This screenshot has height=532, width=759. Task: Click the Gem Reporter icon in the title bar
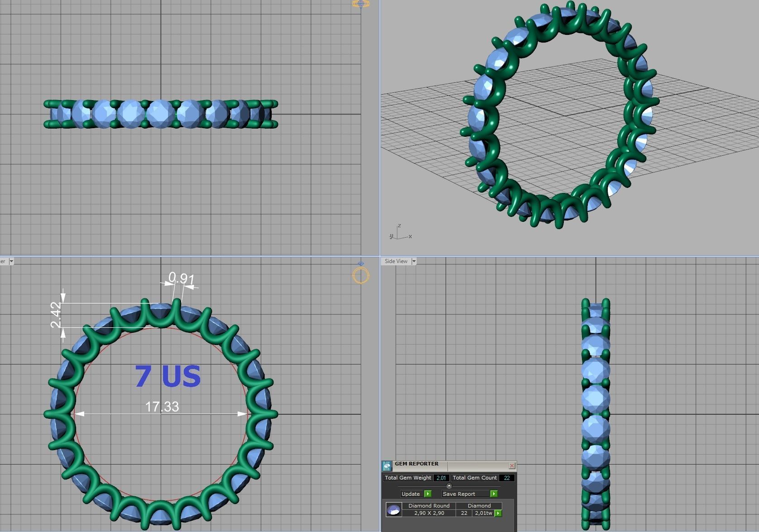(387, 466)
